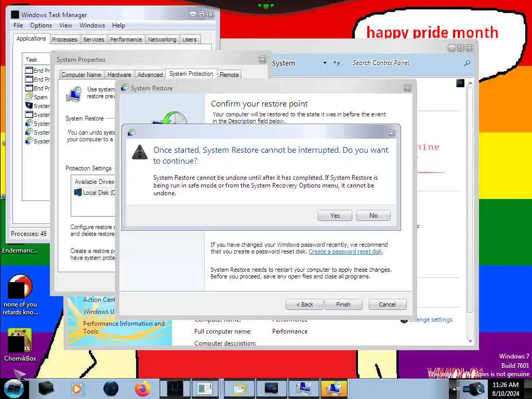
Task: Click the help icon in System window
Action: [460, 83]
